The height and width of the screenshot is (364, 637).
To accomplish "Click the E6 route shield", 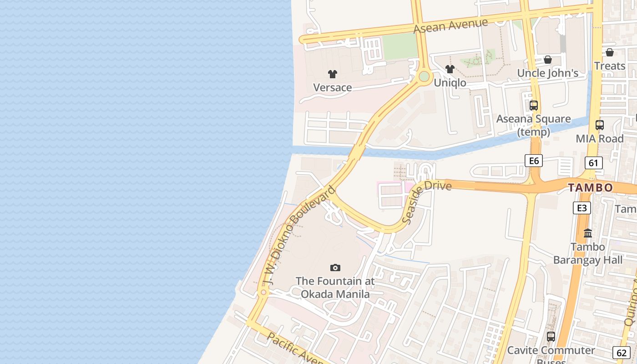I will (x=534, y=161).
